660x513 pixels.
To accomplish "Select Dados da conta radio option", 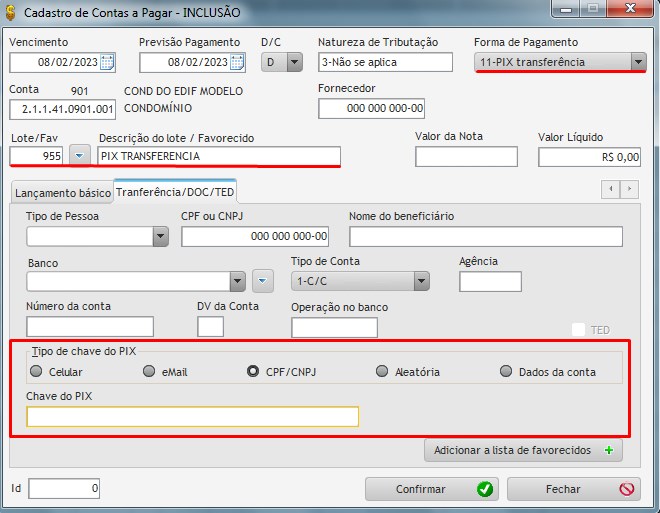I will (x=507, y=371).
